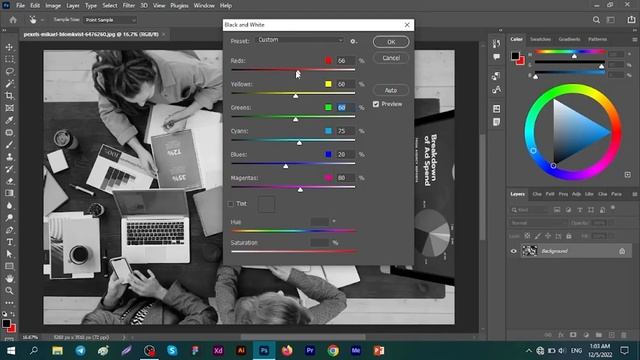Click the Cyans percentage field

[x=345, y=131]
